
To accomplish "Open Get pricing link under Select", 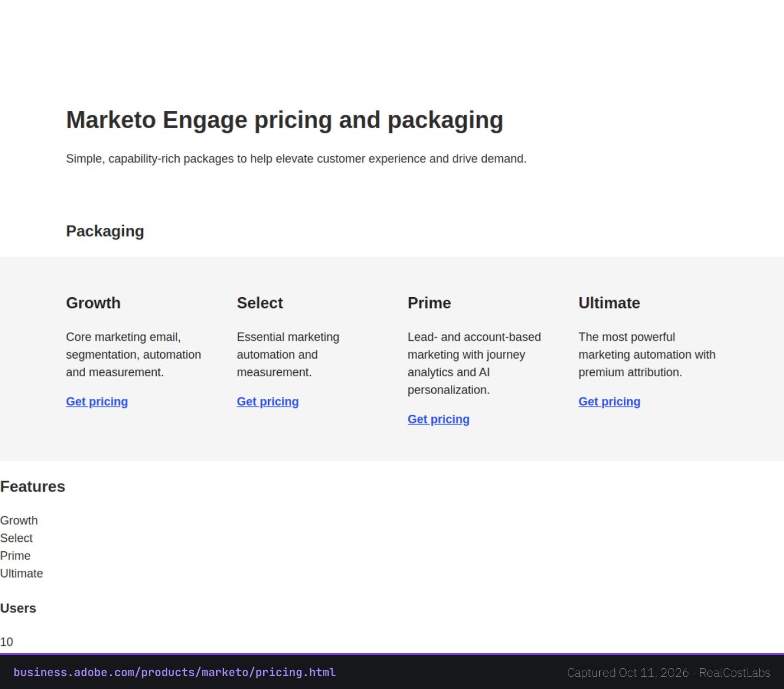I will 268,401.
